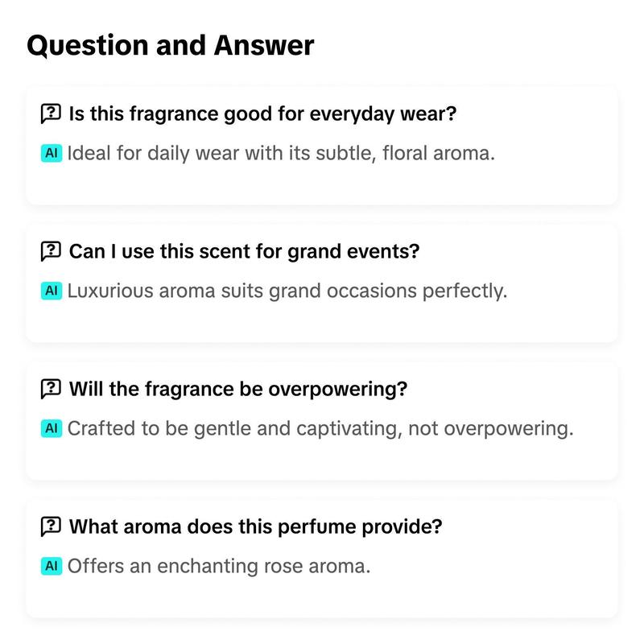Select the card about everyday wear fragrance
The height and width of the screenshot is (644, 644).
[x=321, y=146]
